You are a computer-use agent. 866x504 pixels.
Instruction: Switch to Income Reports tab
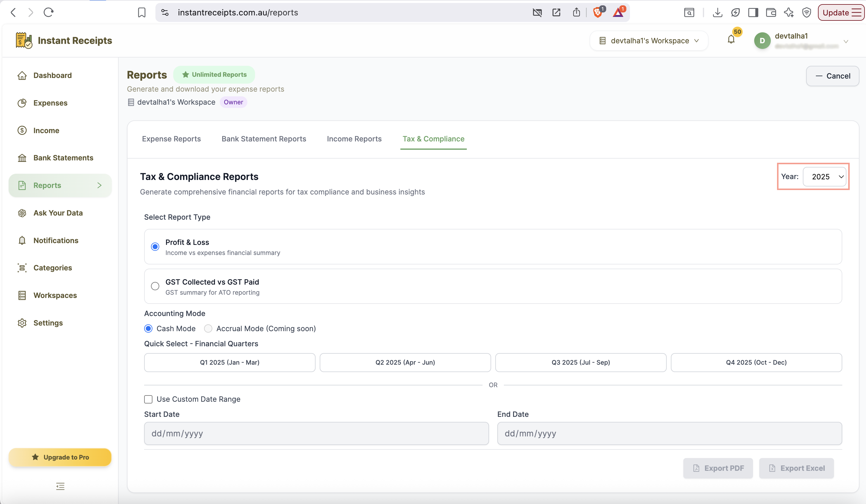click(354, 139)
